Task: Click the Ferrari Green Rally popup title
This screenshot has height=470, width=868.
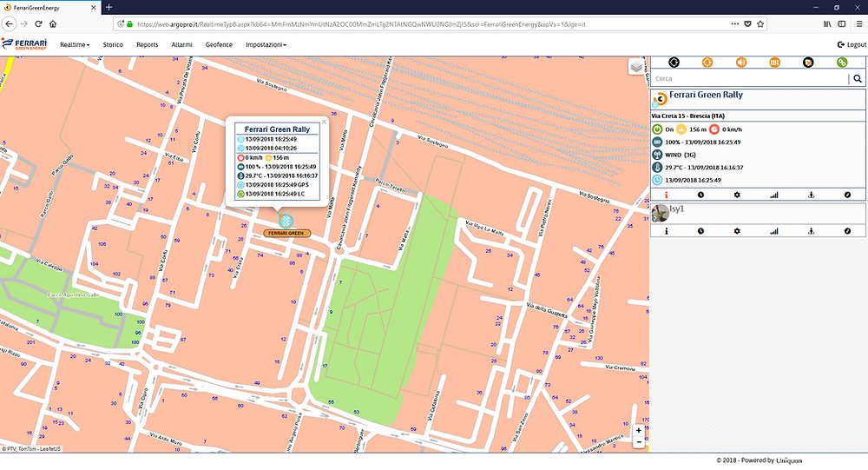Action: pos(278,129)
